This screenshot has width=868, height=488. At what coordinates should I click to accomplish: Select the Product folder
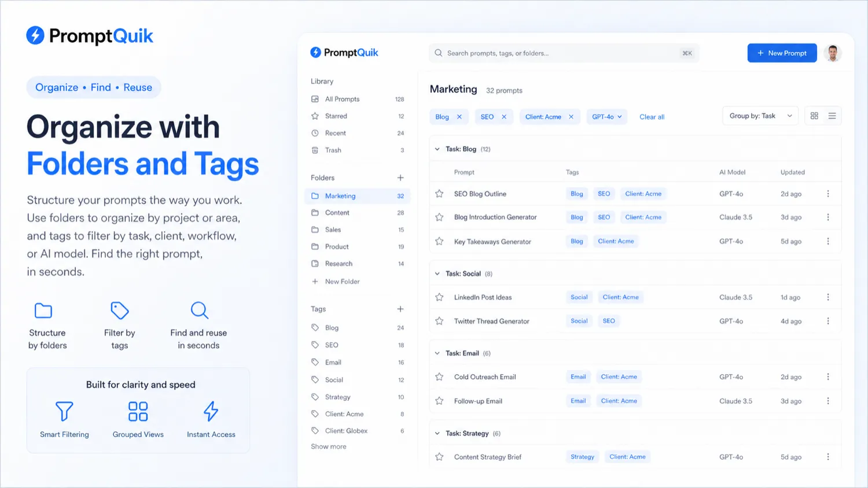(357, 246)
